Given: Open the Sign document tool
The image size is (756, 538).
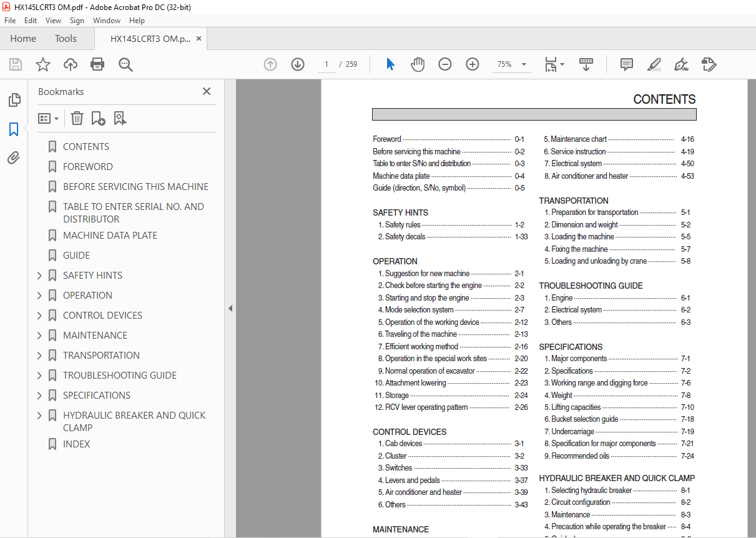Looking at the screenshot, I should point(681,64).
